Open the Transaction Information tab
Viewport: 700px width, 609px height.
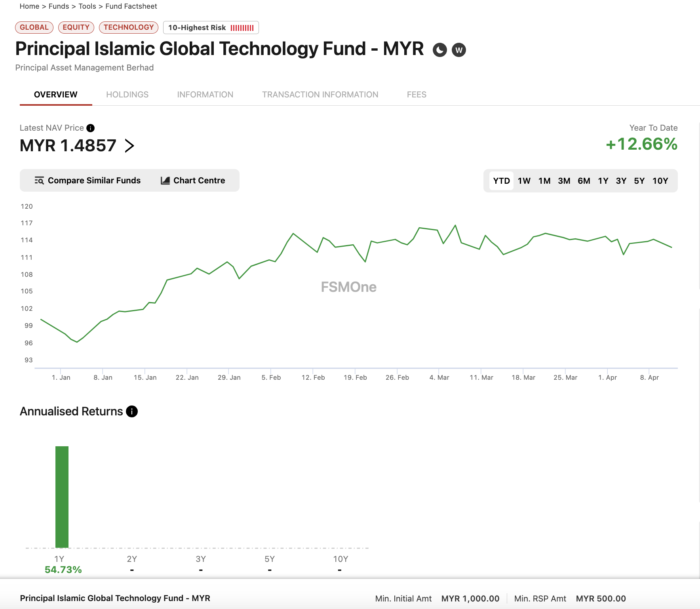click(x=320, y=95)
